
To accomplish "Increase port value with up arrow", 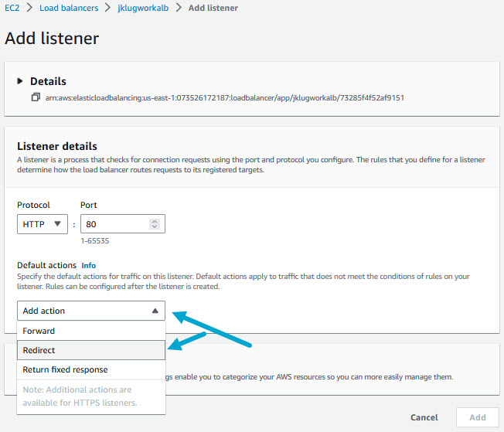I will coord(155,221).
